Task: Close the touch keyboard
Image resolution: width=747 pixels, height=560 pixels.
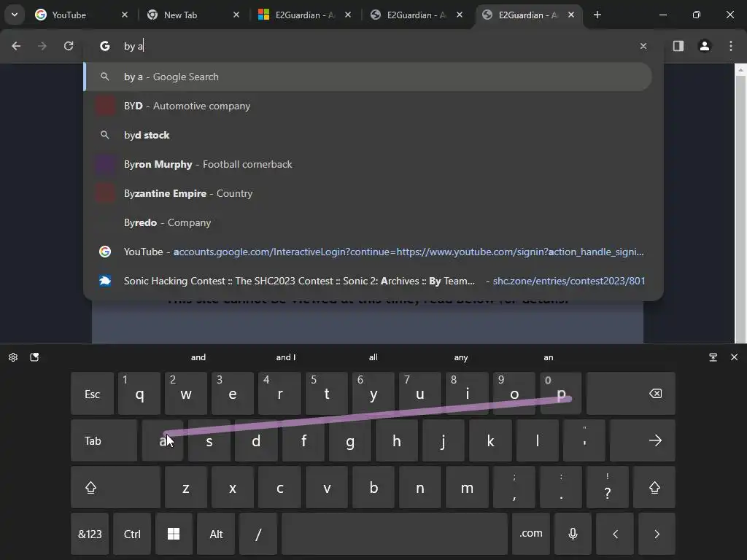Action: 734,357
